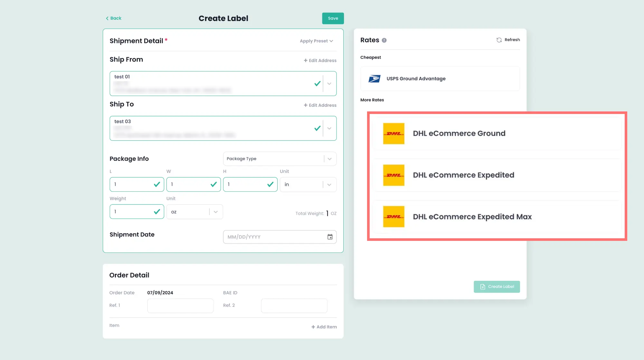Click the checkmark in the H field
The height and width of the screenshot is (360, 644).
(270, 184)
